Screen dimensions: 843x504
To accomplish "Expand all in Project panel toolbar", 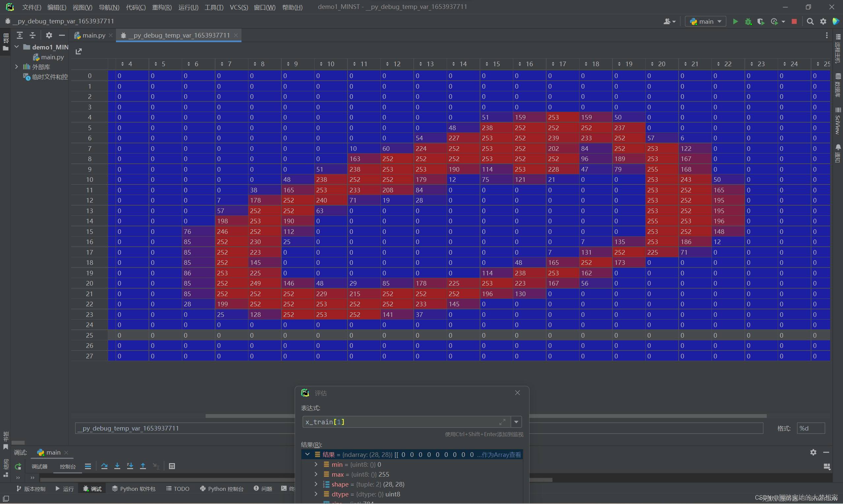I will pos(20,35).
